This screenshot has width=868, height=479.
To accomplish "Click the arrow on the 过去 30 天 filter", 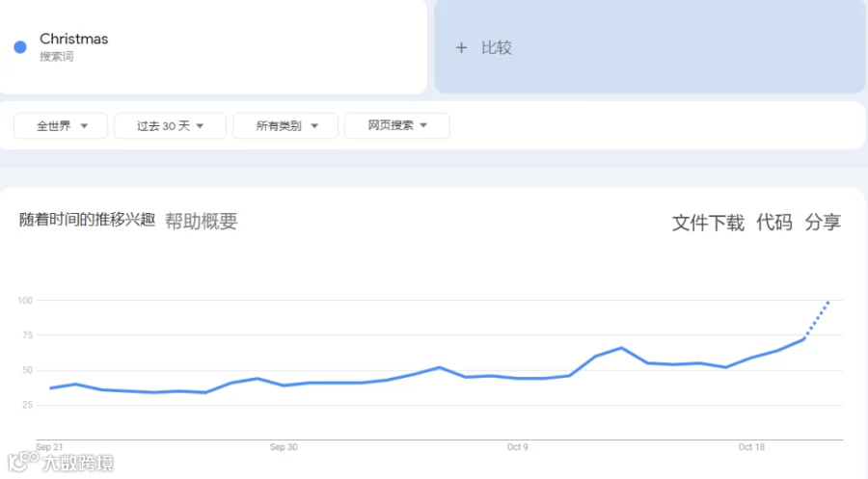I will pos(200,126).
